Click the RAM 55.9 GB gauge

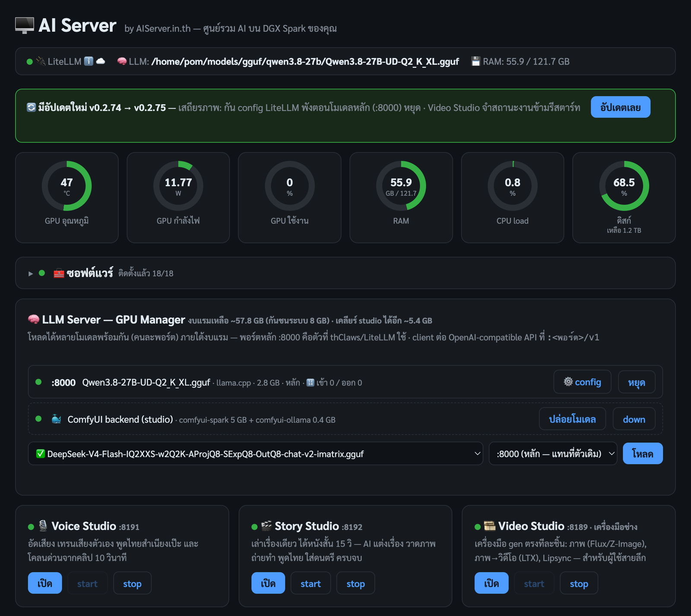(401, 186)
